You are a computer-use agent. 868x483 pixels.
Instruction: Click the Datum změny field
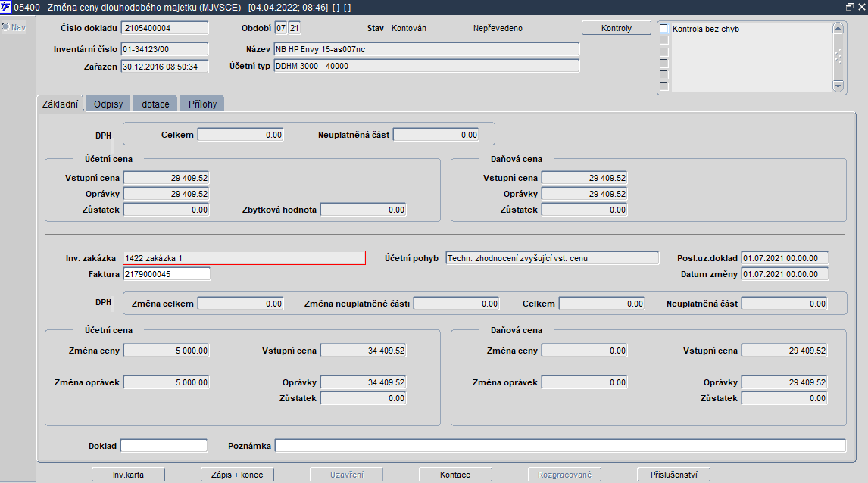(785, 274)
